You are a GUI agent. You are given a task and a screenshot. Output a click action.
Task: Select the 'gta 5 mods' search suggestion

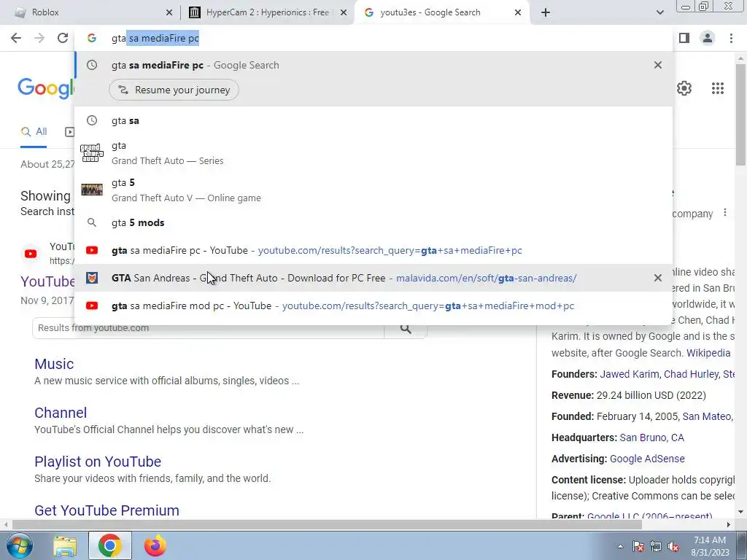pos(373,222)
